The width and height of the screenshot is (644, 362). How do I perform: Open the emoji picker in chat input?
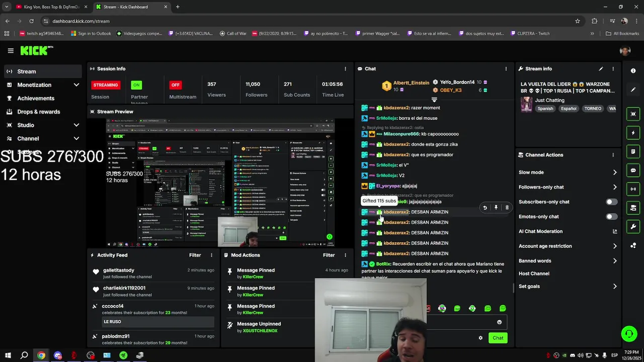tap(500, 322)
